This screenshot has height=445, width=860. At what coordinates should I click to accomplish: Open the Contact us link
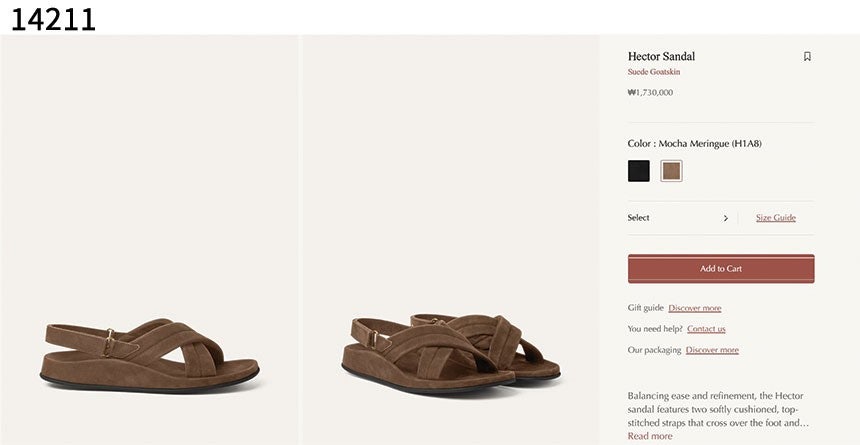[706, 329]
